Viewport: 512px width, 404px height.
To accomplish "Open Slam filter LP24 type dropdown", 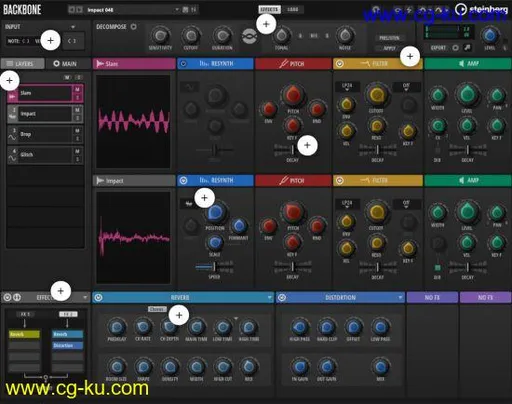I will click(x=347, y=87).
